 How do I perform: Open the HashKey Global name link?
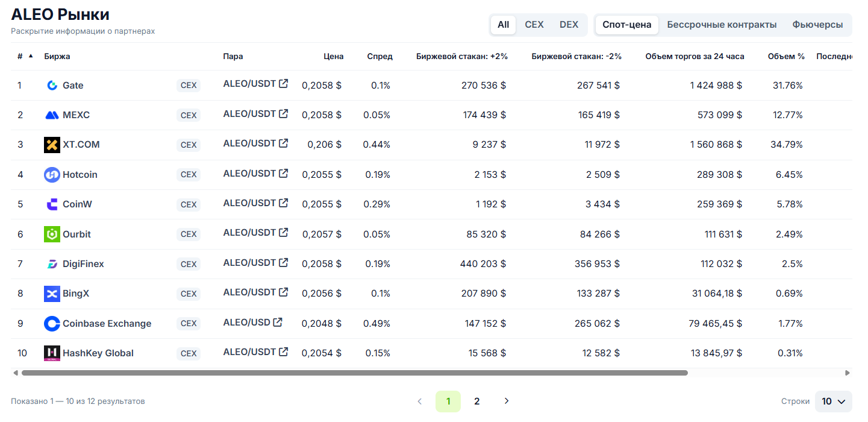(98, 353)
